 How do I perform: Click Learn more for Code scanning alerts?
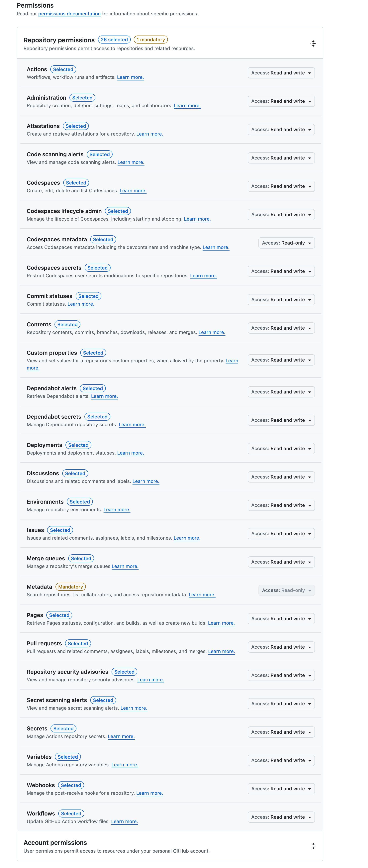(131, 163)
